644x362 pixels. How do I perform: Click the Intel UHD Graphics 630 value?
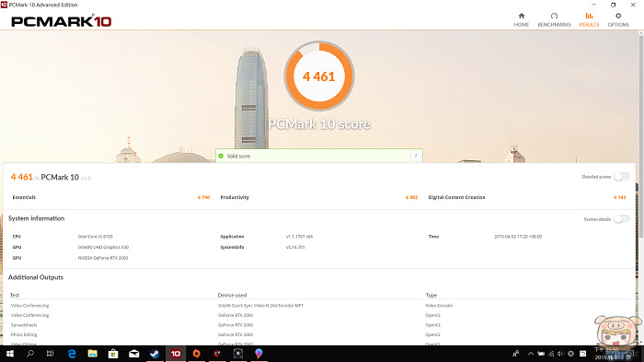103,247
